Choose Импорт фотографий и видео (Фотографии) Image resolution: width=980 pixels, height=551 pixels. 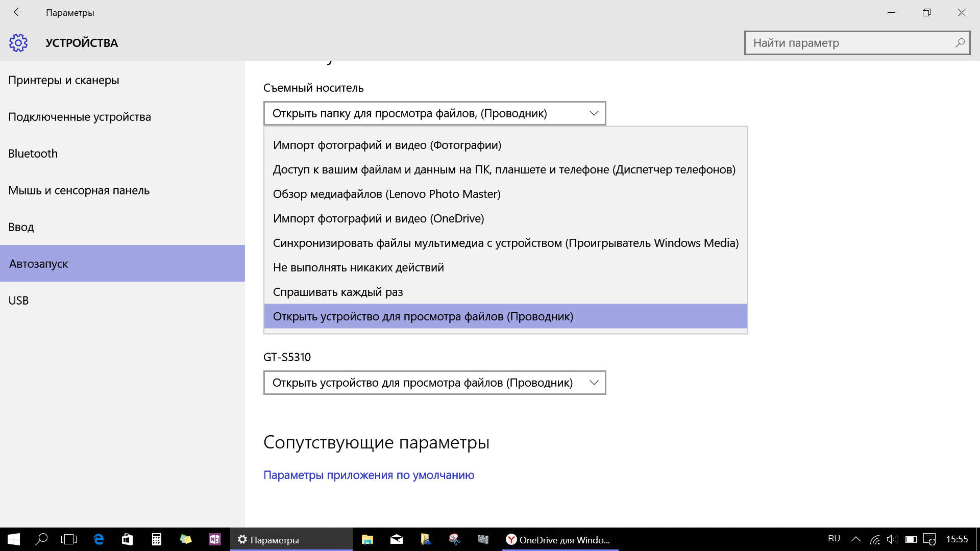pos(506,145)
